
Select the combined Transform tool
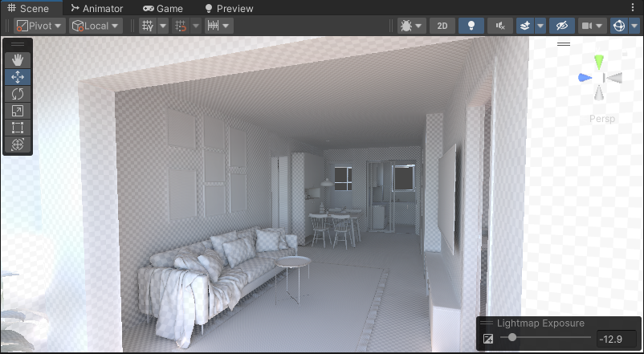click(x=18, y=144)
